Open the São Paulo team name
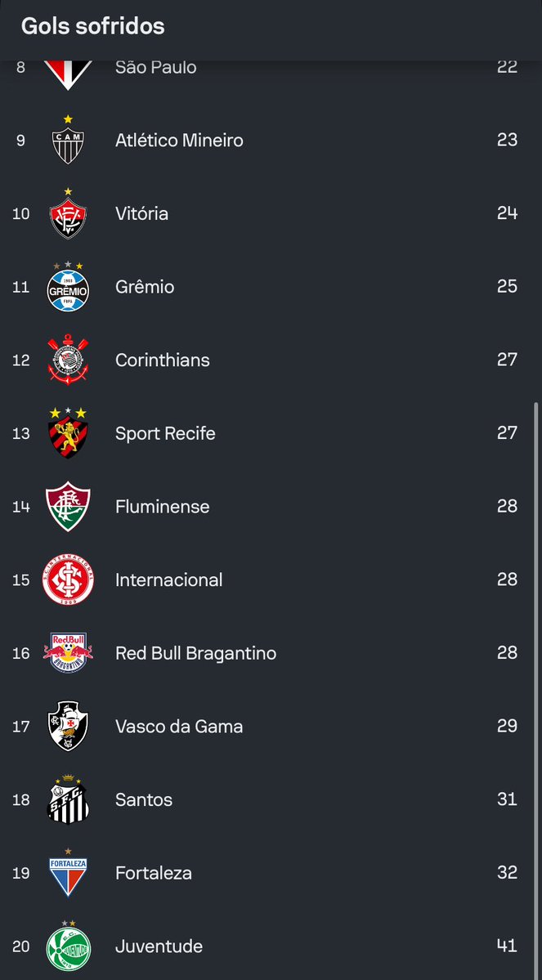 (155, 67)
